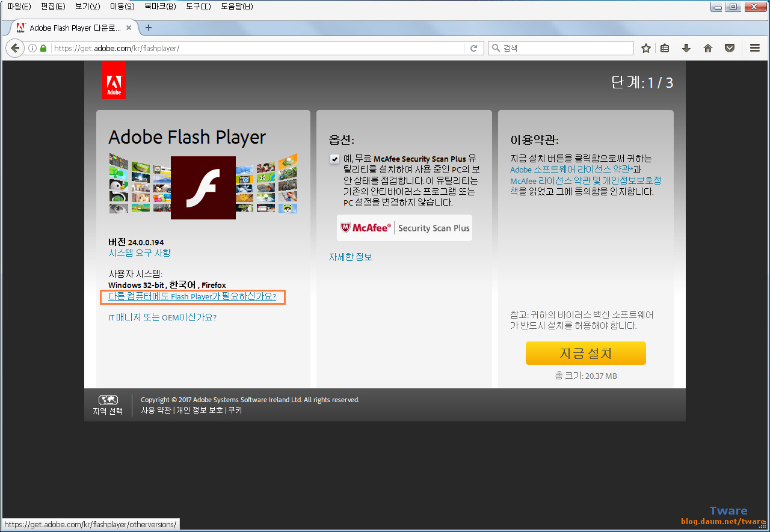
Task: Click the browser back arrow button
Action: pos(14,48)
